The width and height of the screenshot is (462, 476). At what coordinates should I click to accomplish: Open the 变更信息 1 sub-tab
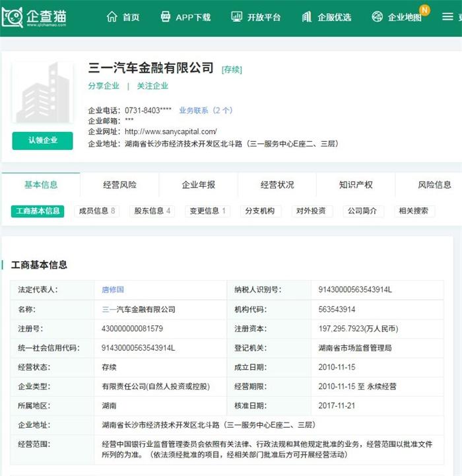[208, 211]
